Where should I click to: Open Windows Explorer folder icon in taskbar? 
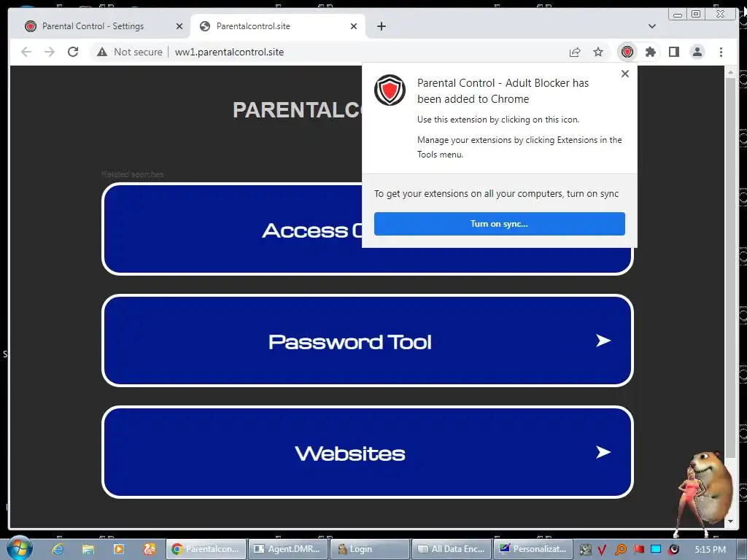point(88,549)
